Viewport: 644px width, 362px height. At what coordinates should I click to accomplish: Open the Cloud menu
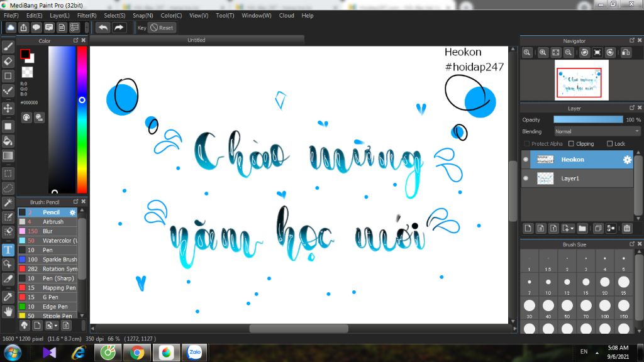point(286,16)
